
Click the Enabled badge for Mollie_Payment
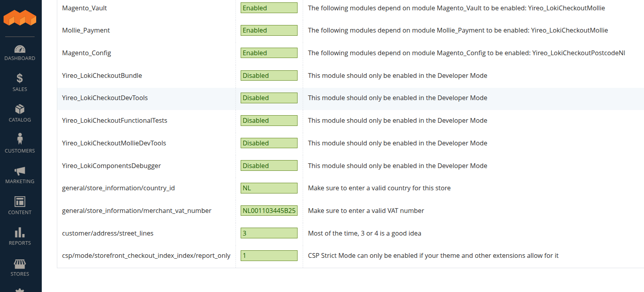tap(268, 30)
